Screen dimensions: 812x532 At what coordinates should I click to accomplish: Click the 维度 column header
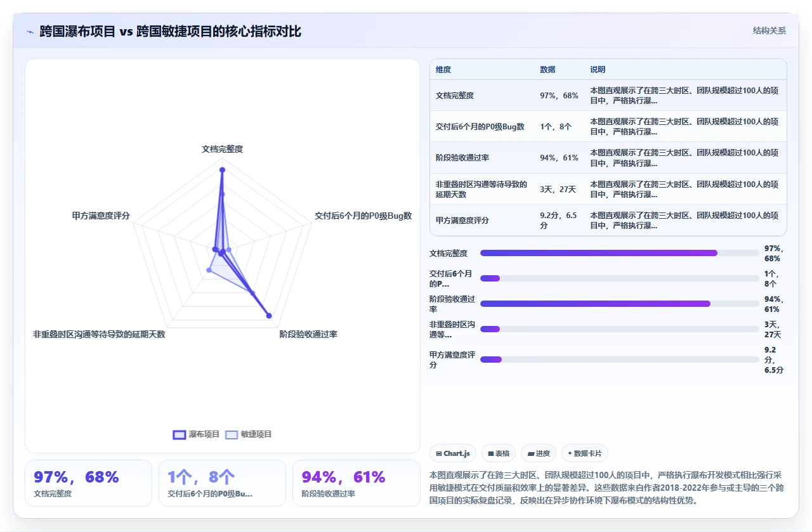tap(443, 70)
